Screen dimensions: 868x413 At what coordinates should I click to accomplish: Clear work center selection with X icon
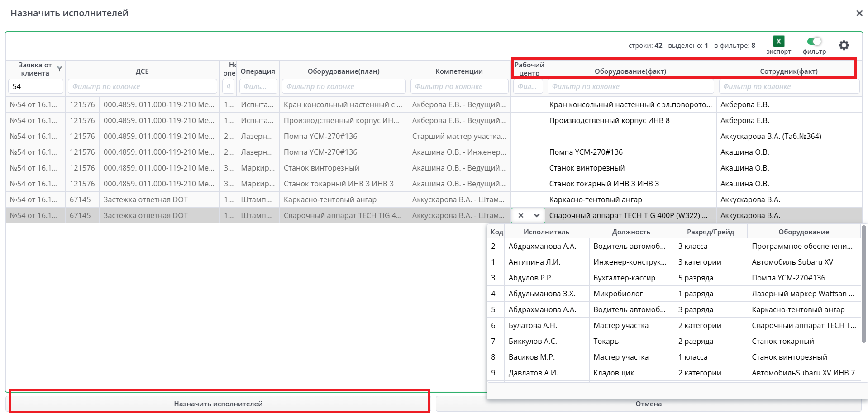pos(521,215)
